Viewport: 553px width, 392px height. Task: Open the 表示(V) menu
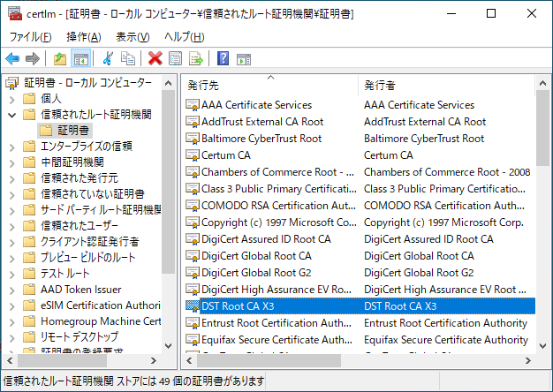pyautogui.click(x=133, y=37)
